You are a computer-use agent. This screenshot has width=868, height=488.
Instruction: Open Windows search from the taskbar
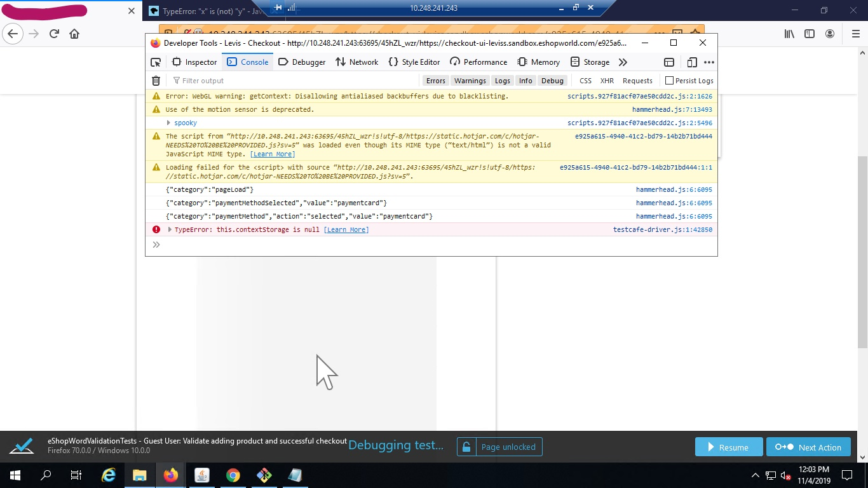pyautogui.click(x=46, y=475)
